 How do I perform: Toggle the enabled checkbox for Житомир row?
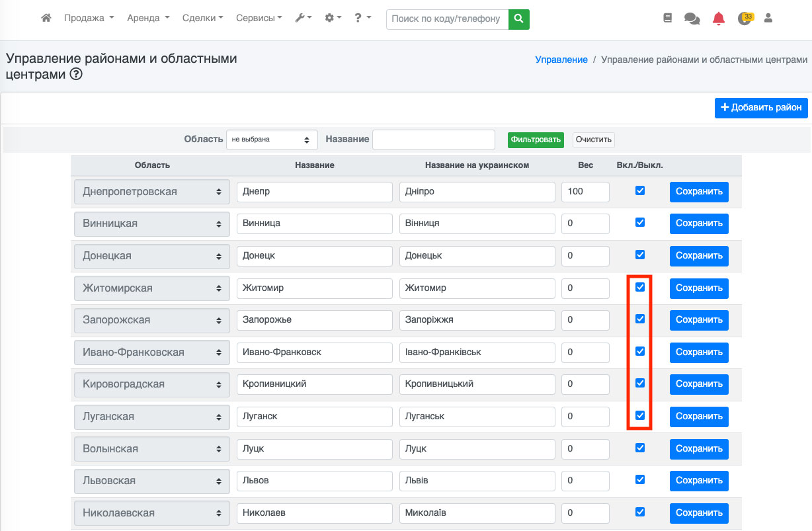click(x=639, y=287)
